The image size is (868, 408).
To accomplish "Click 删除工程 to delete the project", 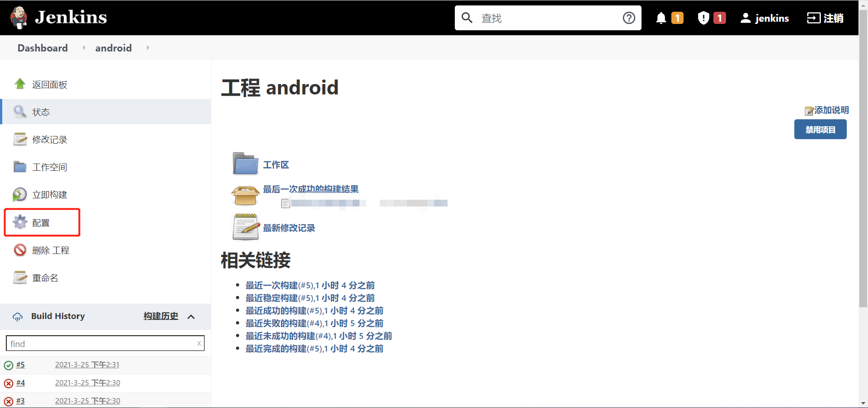I will click(51, 250).
